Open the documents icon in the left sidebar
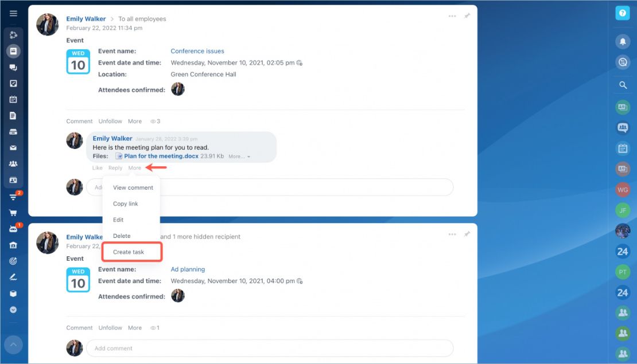Image resolution: width=637 pixels, height=364 pixels. 13,116
